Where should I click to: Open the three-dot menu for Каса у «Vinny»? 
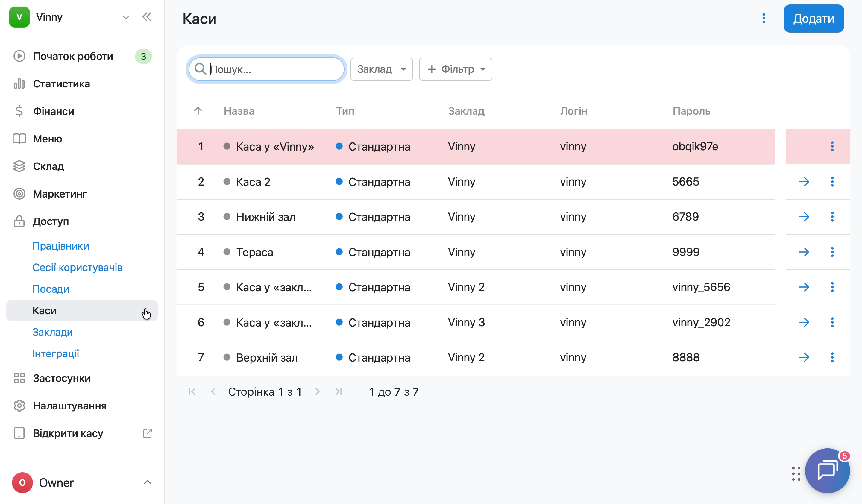pos(832,146)
